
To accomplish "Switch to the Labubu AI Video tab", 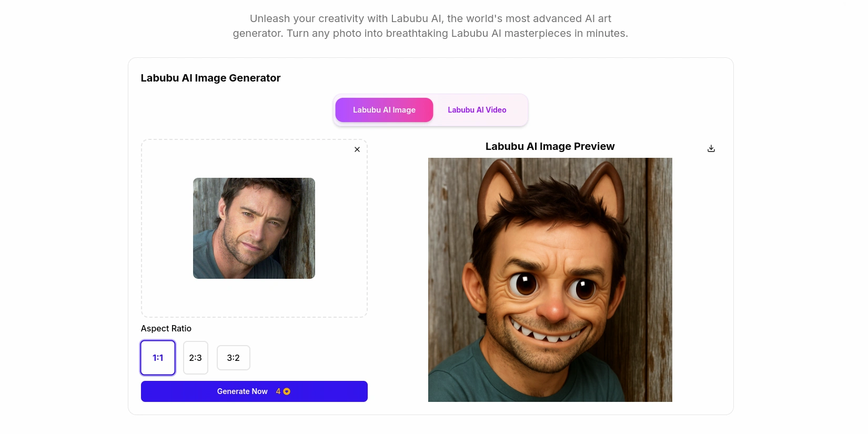I will pos(477,110).
